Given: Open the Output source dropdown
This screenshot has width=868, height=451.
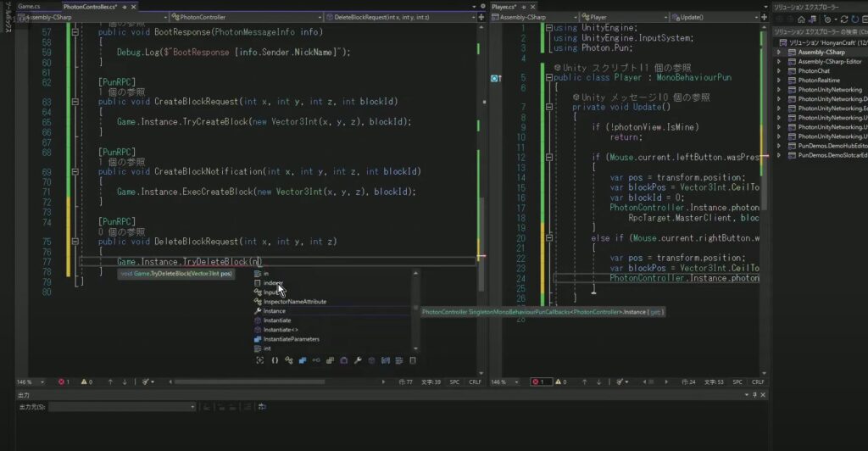Looking at the screenshot, I should (x=122, y=407).
